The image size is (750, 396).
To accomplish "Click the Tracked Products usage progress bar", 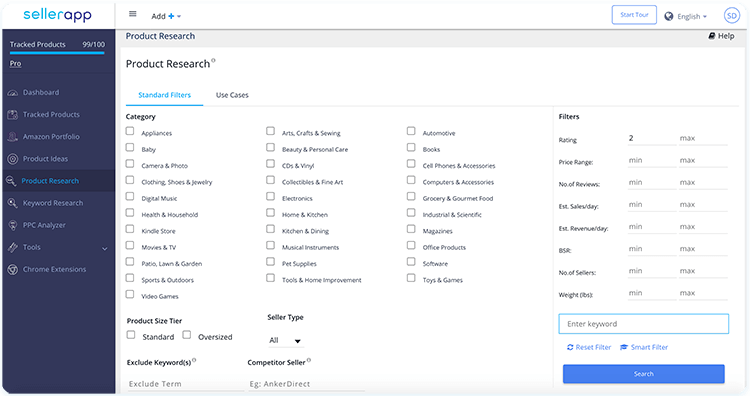I will [x=57, y=53].
